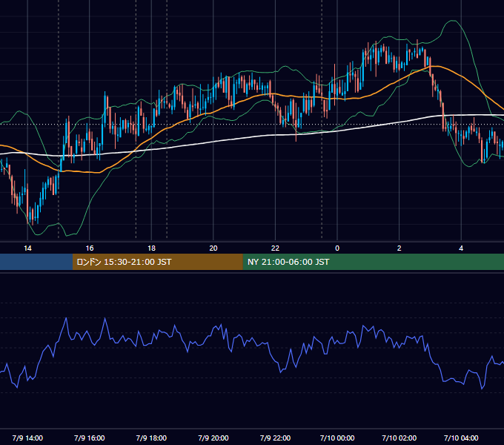Image resolution: width=504 pixels, height=445 pixels.
Task: Click the '0' hour axis label
Action: pos(337,248)
